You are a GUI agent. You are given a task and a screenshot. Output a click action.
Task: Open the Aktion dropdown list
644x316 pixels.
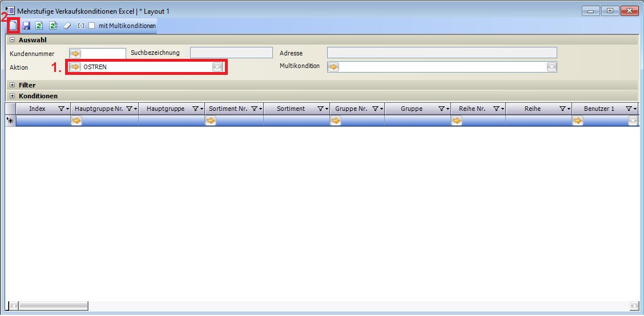click(217, 67)
